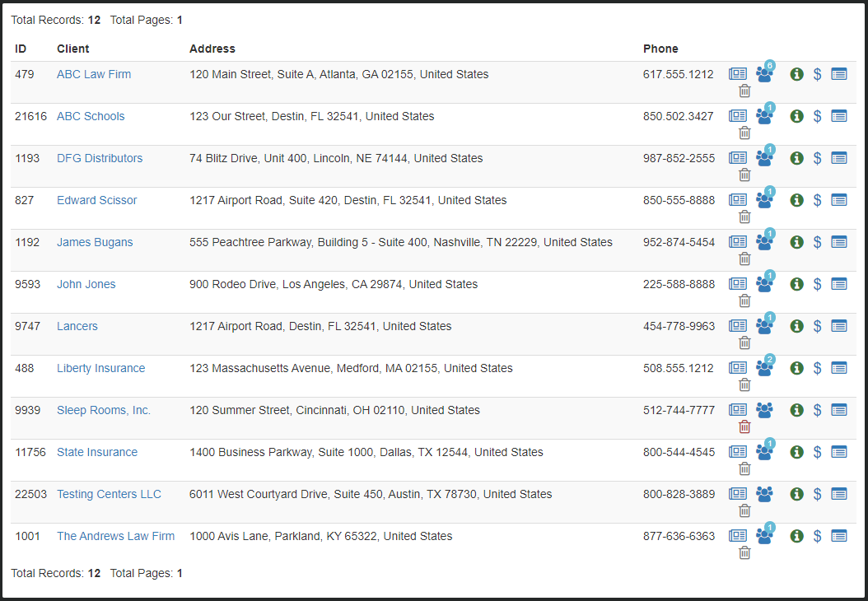Click the trash icon for ABC Law Firm
The image size is (868, 601).
tap(744, 91)
